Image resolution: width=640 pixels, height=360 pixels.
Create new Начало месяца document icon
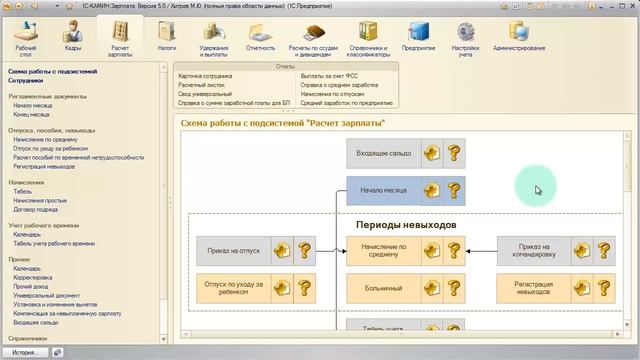tap(432, 191)
